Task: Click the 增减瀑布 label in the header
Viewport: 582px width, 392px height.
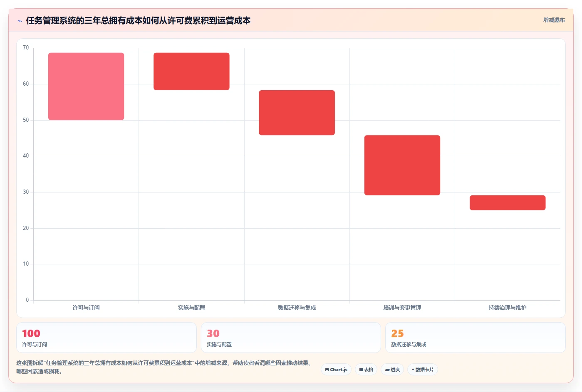Action: click(554, 20)
